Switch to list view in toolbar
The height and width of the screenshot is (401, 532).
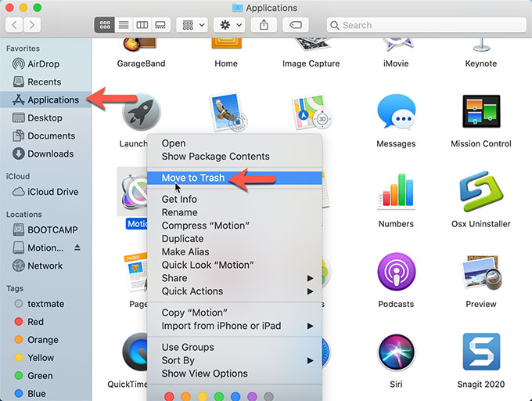[x=123, y=25]
